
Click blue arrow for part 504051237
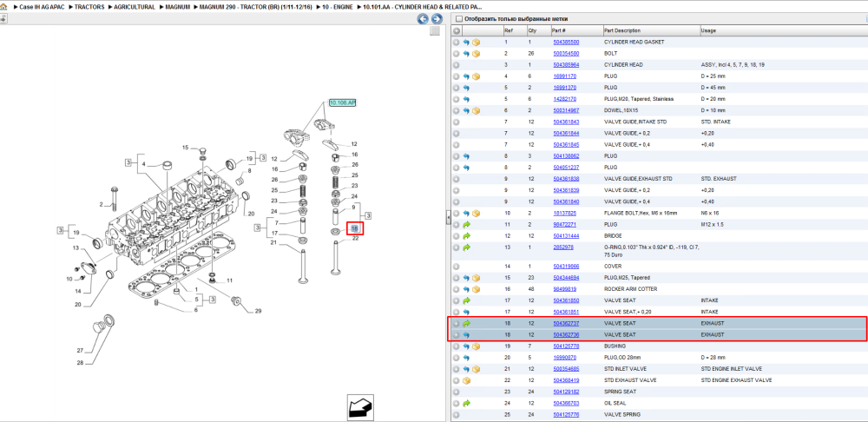click(466, 168)
